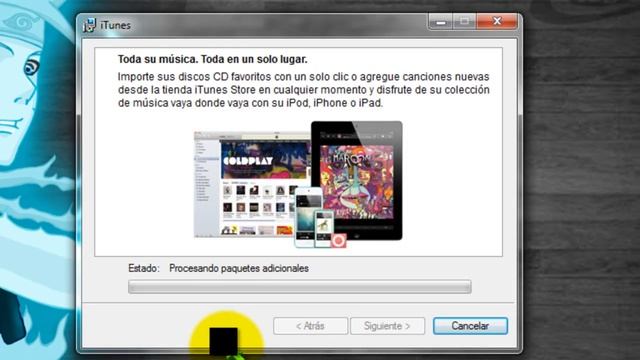Click the disabled Atrás button
This screenshot has height=360, width=640.
point(311,326)
